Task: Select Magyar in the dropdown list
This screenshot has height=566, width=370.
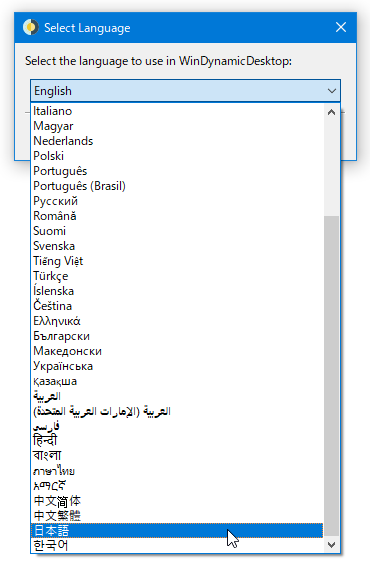Action: 177,126
